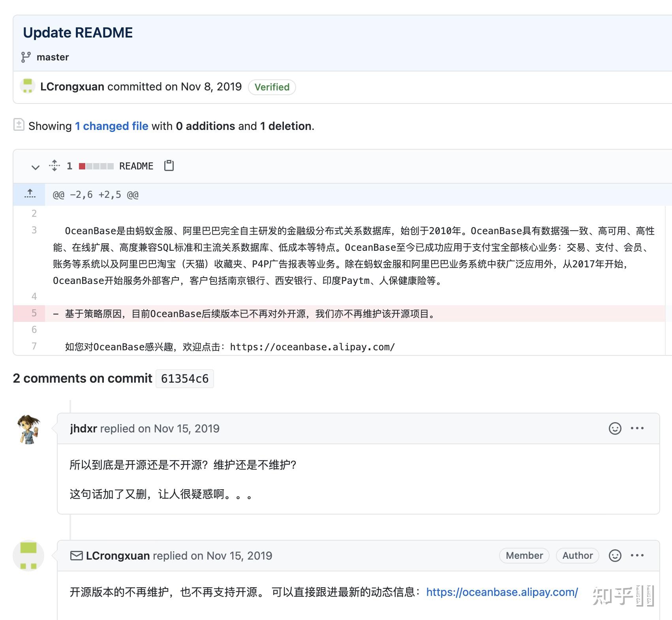The image size is (672, 620).
Task: Open the README file name link
Action: click(136, 166)
